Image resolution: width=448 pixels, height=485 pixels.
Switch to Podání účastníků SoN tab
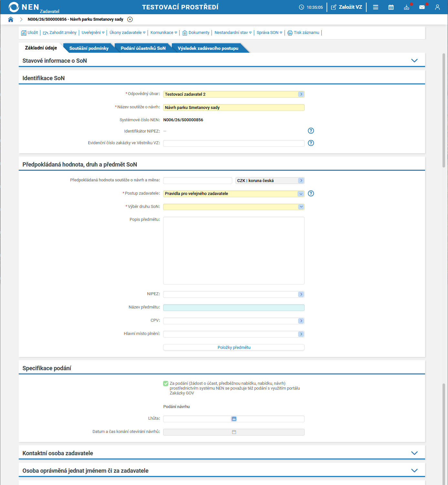coord(143,48)
